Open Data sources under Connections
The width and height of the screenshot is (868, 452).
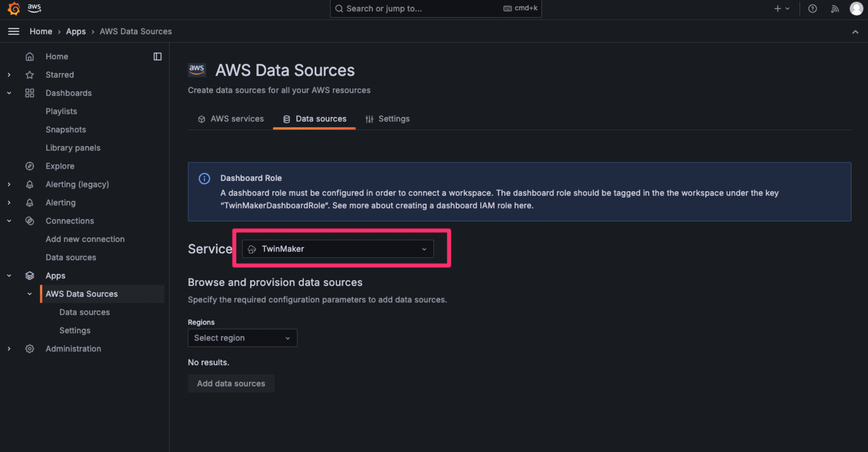pyautogui.click(x=71, y=257)
